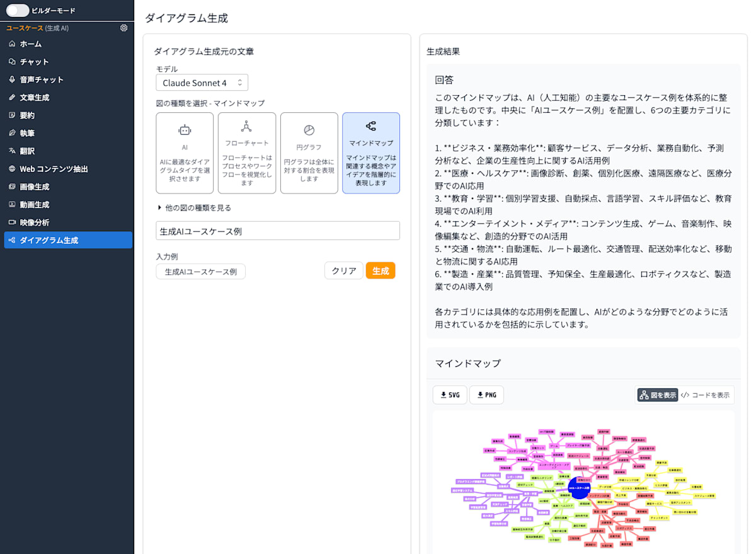Image resolution: width=756 pixels, height=554 pixels.
Task: Toggle the ビルダーモード switch
Action: point(18,10)
